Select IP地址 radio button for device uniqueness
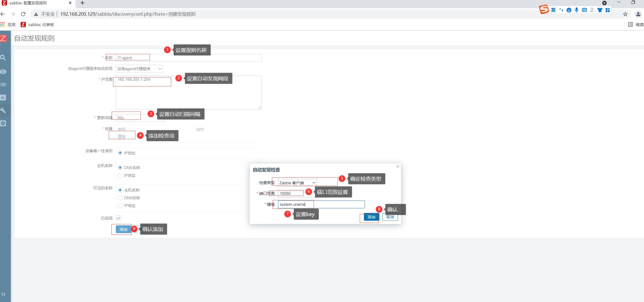Viewport: 644px width, 302px height. point(119,153)
